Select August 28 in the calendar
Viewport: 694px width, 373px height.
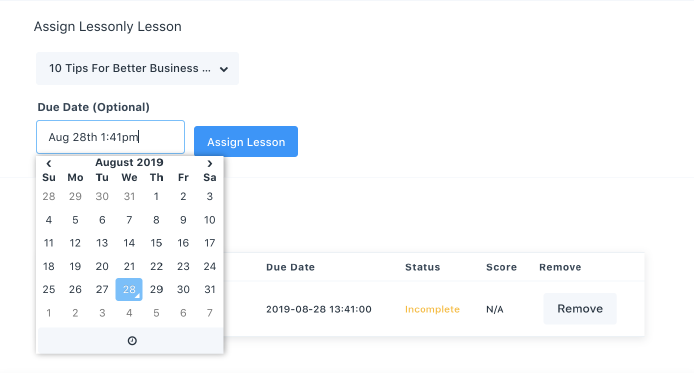click(x=129, y=289)
